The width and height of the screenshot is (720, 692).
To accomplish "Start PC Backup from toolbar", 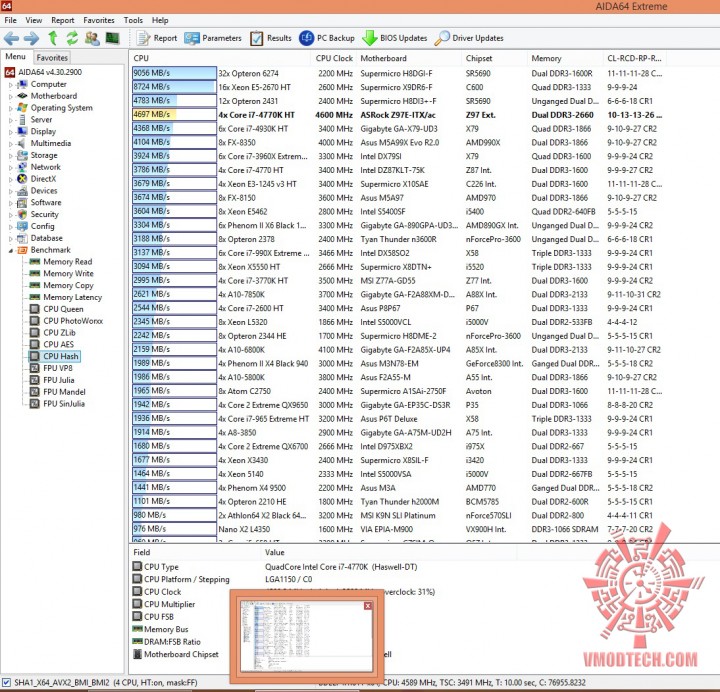I will point(327,38).
